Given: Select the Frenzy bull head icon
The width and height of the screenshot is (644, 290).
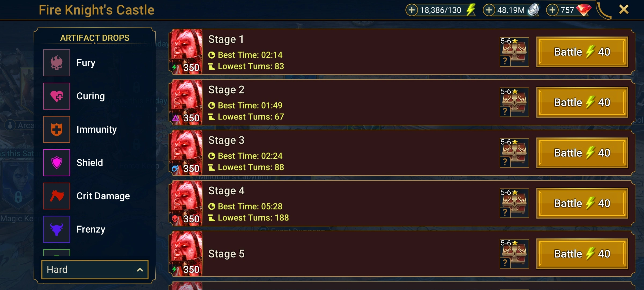Looking at the screenshot, I should [x=57, y=229].
